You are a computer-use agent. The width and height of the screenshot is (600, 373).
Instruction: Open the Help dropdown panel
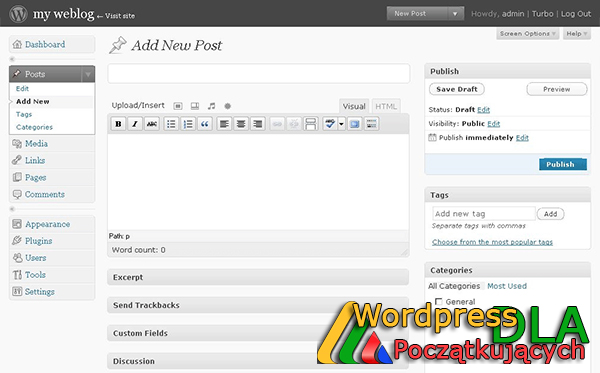(577, 34)
